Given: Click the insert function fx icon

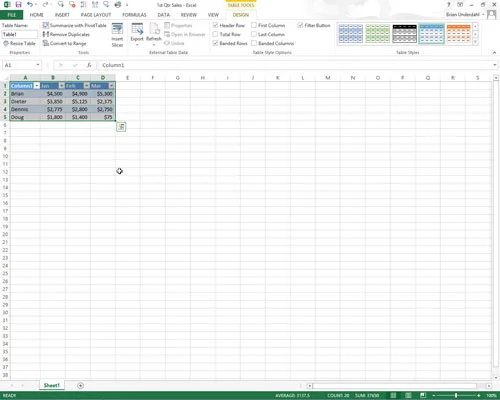Looking at the screenshot, I should click(x=89, y=65).
